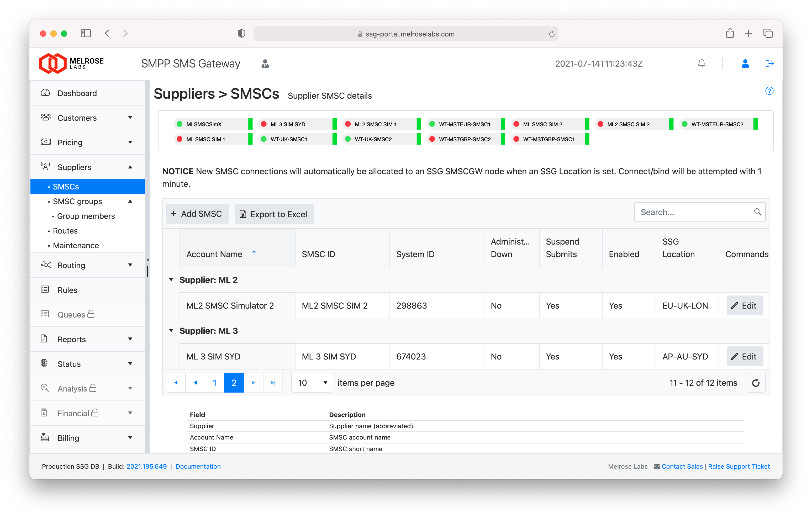
Task: Open the items per page dropdown
Action: click(x=312, y=383)
